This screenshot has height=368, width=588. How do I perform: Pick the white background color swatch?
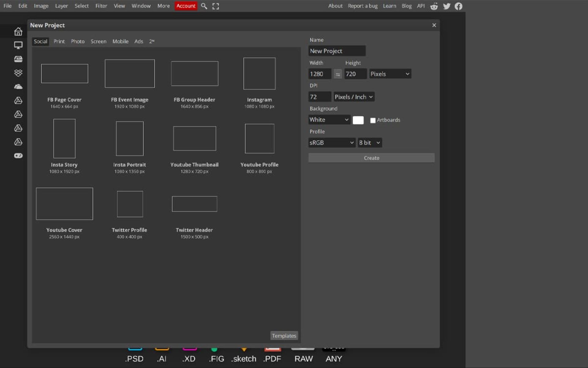pos(358,120)
